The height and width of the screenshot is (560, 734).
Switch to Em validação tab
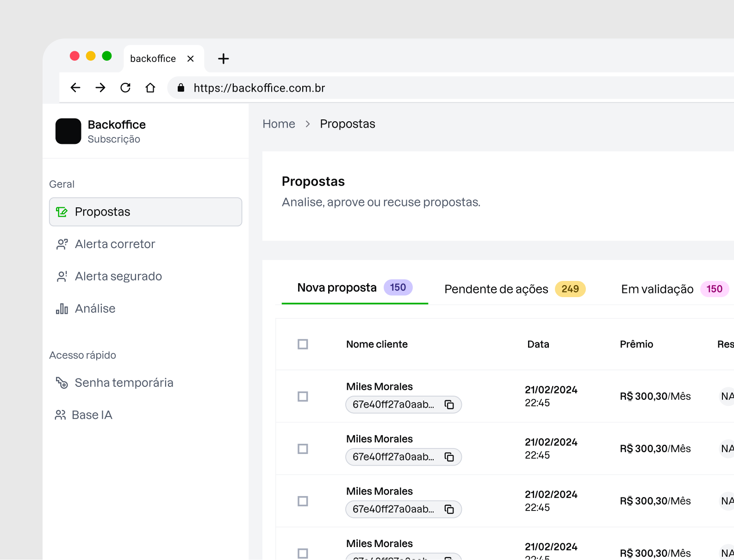point(675,289)
